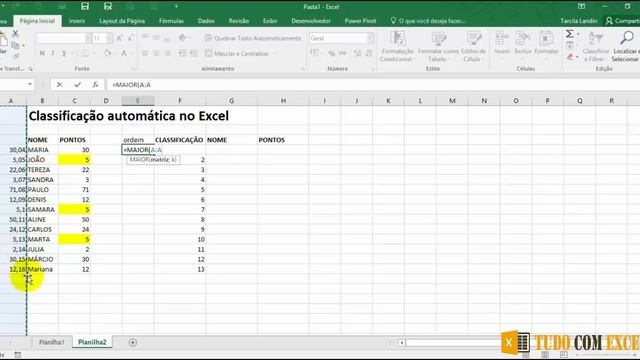
Task: Click the Increase Indent icon
Action: click(193, 53)
